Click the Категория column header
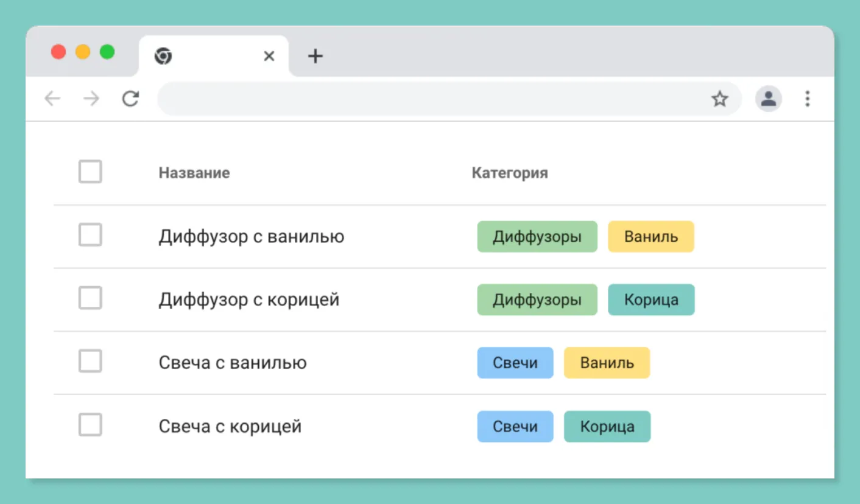This screenshot has width=860, height=504. (510, 173)
